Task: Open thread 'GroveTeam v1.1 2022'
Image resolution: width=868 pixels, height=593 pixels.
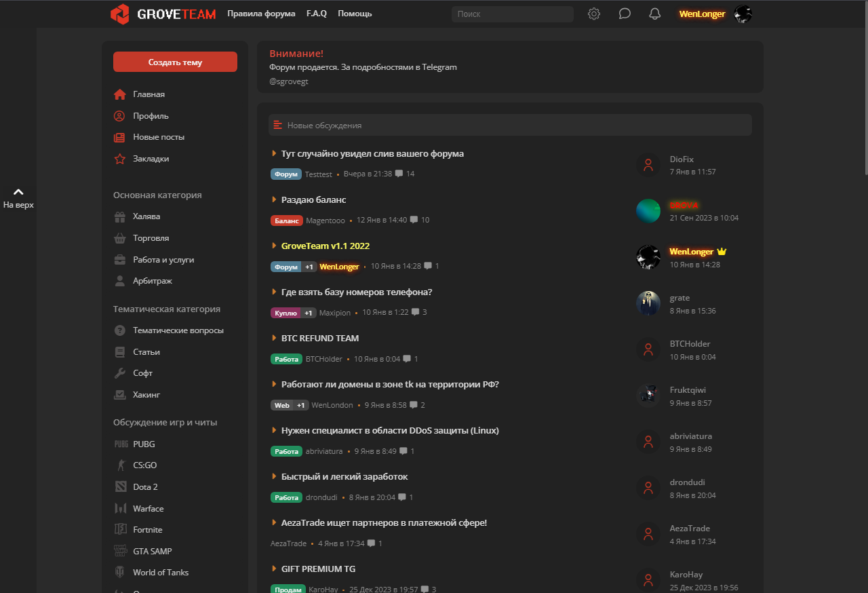Action: coord(325,246)
